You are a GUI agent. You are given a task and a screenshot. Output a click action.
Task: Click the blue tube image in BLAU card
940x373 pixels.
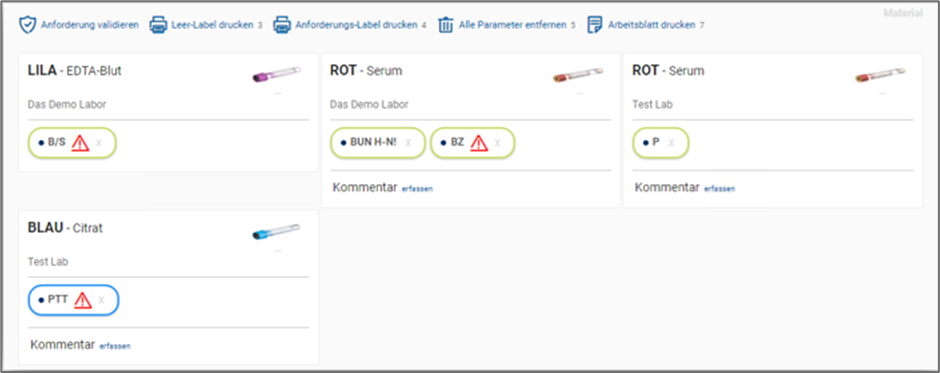[276, 231]
